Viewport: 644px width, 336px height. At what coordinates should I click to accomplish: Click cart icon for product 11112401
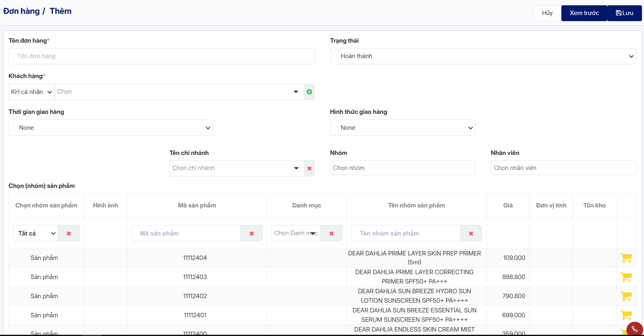click(x=626, y=315)
